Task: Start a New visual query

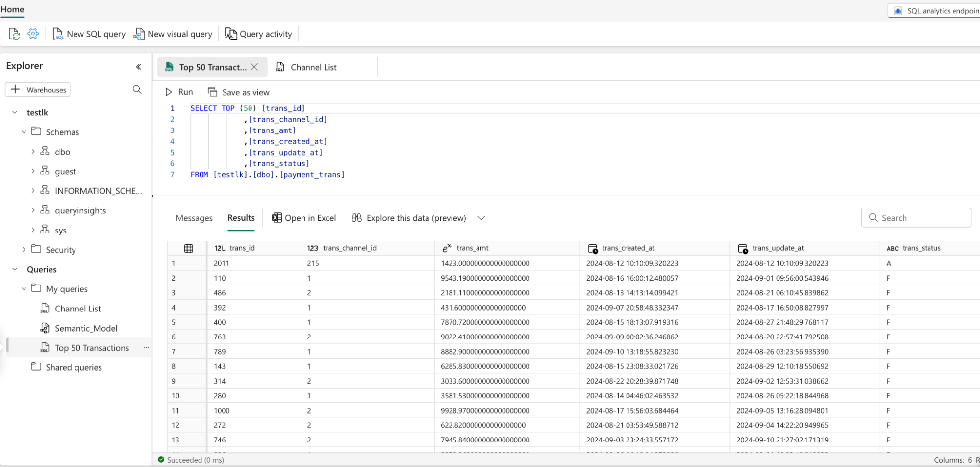Action: [173, 34]
